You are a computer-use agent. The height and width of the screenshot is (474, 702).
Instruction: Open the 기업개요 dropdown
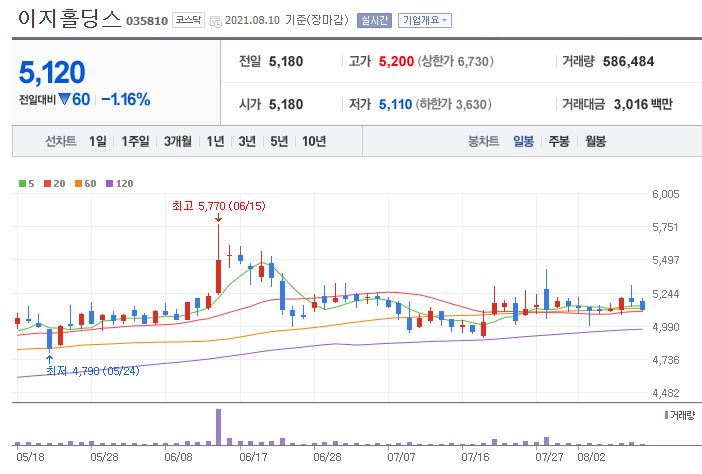tap(424, 21)
